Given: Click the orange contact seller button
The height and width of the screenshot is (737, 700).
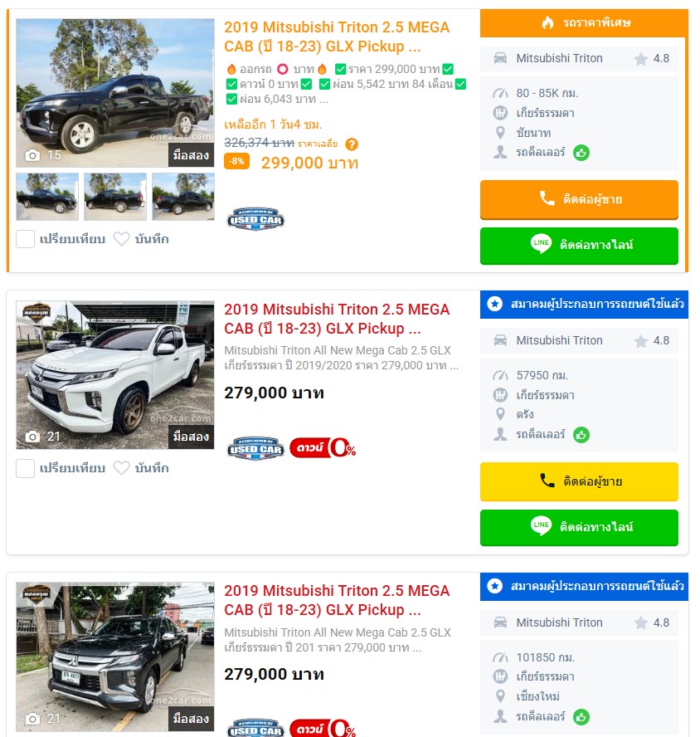Looking at the screenshot, I should [x=579, y=199].
